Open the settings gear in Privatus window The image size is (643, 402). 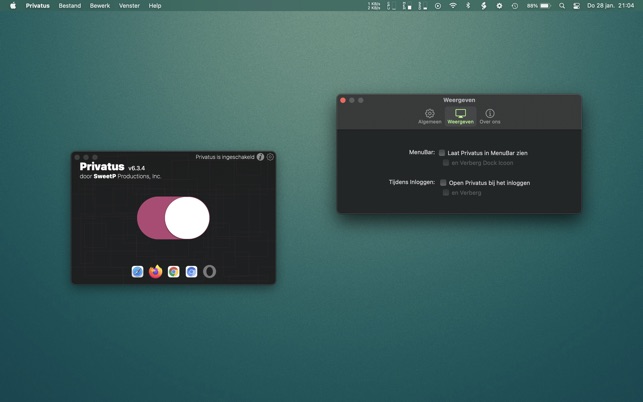270,157
